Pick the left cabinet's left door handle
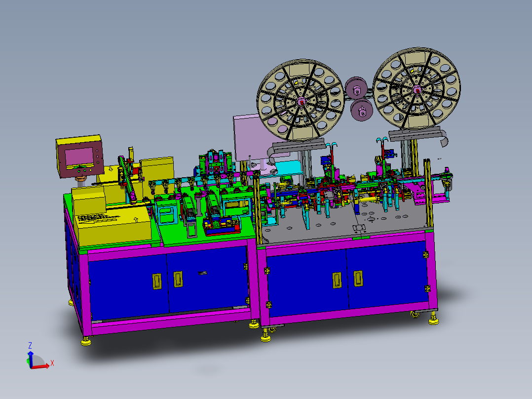The width and height of the screenshot is (532, 399). click(x=157, y=281)
